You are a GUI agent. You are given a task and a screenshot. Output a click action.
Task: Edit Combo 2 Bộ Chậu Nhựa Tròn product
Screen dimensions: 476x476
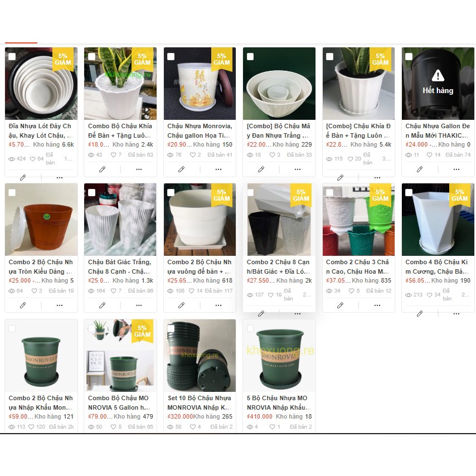pos(23,305)
